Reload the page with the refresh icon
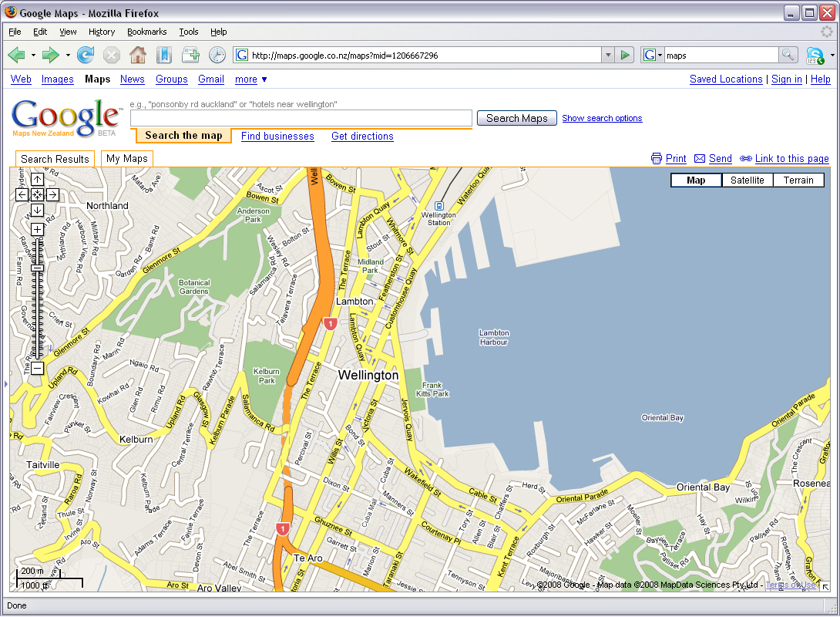The width and height of the screenshot is (840, 617). point(85,55)
